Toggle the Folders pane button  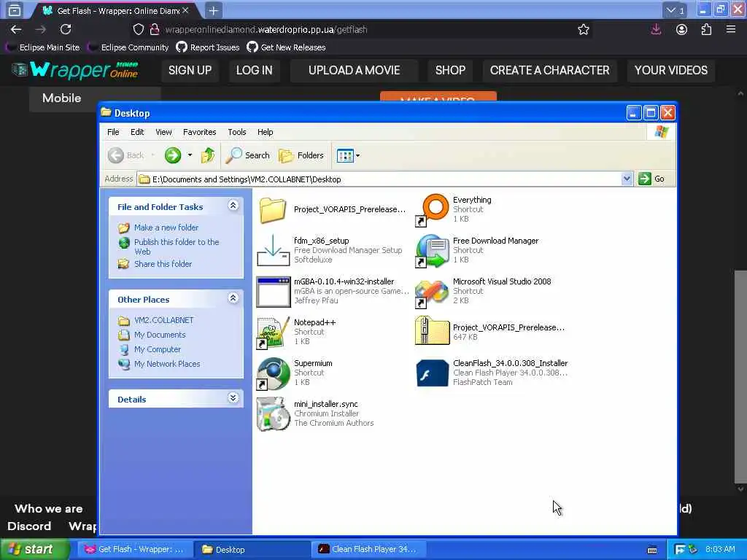coord(301,155)
